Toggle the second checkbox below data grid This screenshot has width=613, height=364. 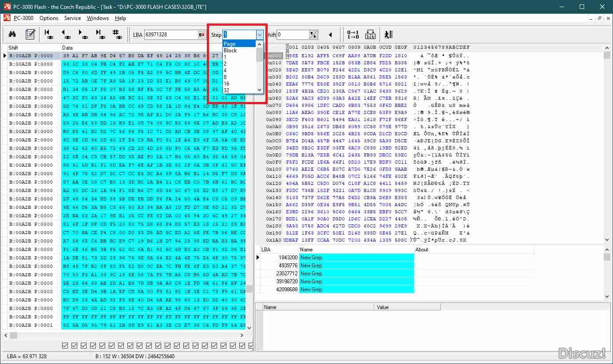point(74,345)
